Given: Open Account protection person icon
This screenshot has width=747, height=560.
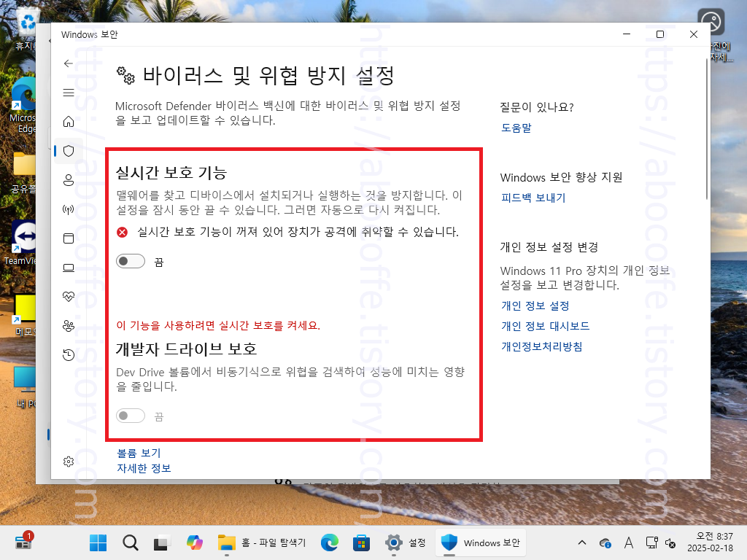Looking at the screenshot, I should tap(69, 180).
